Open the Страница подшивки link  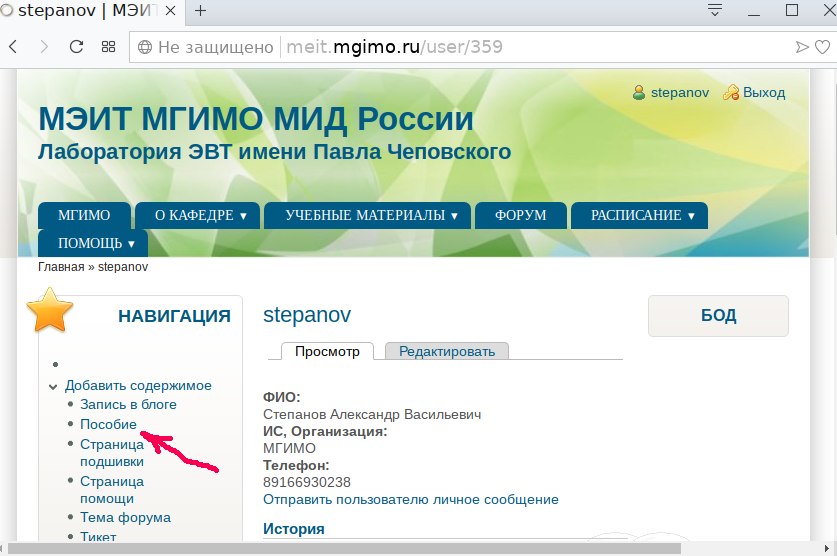click(x=112, y=453)
